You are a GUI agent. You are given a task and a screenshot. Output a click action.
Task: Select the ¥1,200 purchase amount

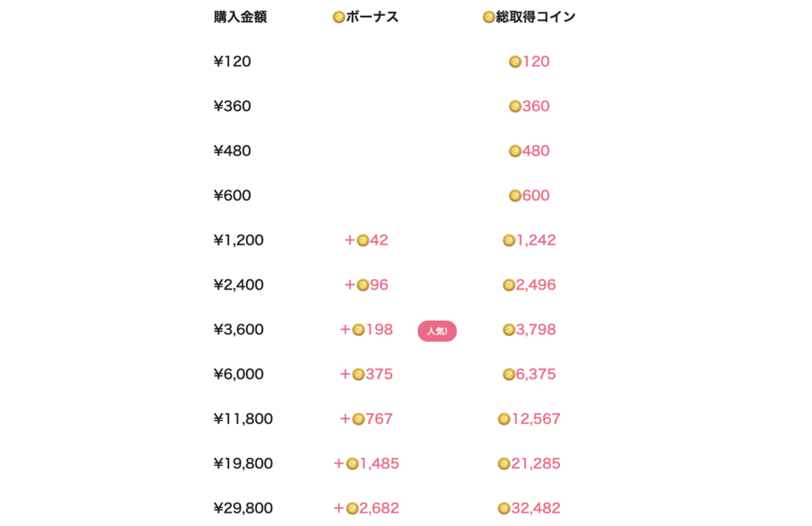coord(238,240)
